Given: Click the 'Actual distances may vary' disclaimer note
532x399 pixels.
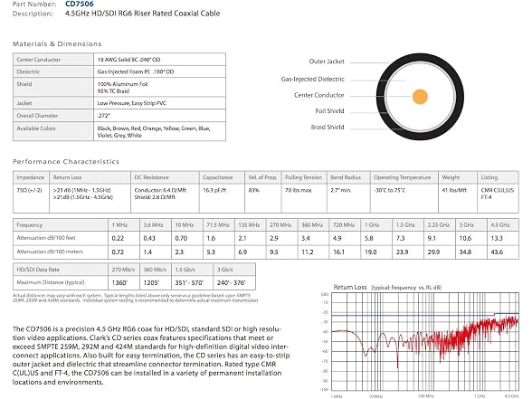Looking at the screenshot, I should click(x=135, y=298).
